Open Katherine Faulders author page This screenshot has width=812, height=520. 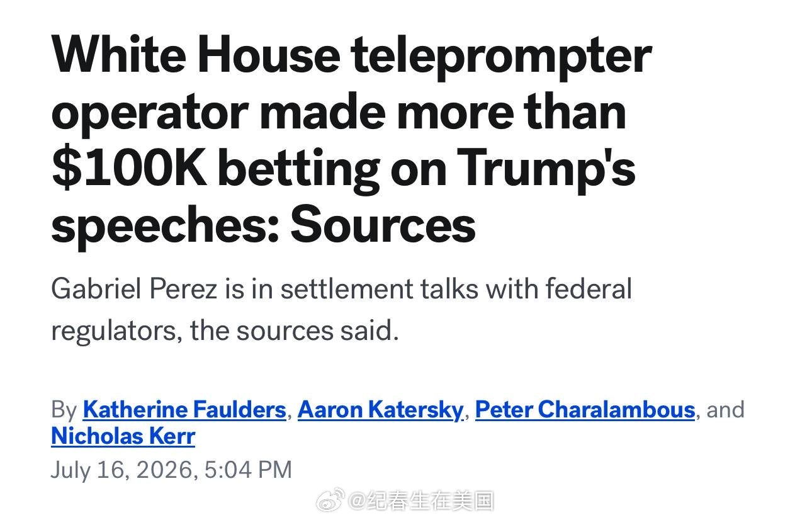click(x=184, y=410)
